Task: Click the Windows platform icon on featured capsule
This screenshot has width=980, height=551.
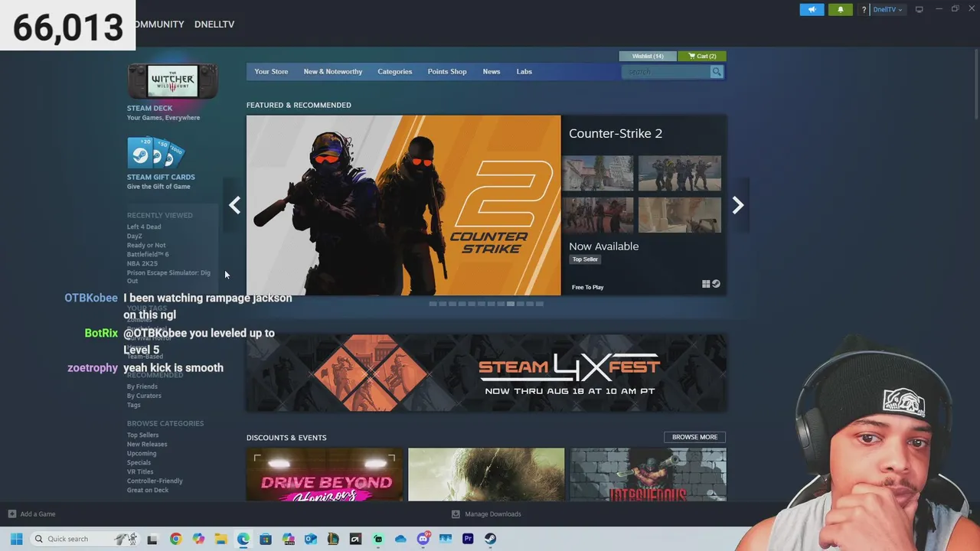Action: pos(706,284)
